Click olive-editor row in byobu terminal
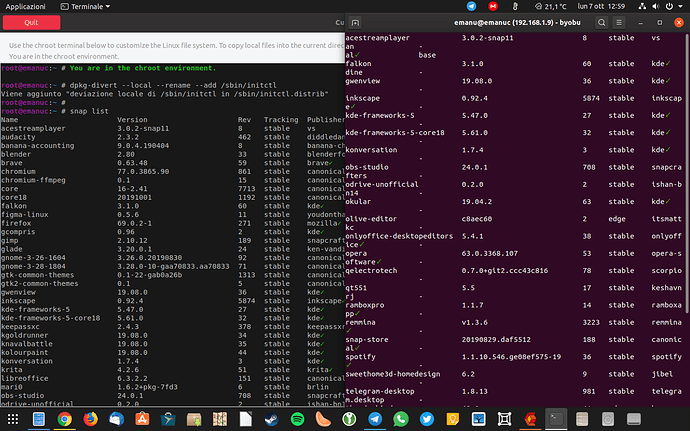 click(x=516, y=219)
